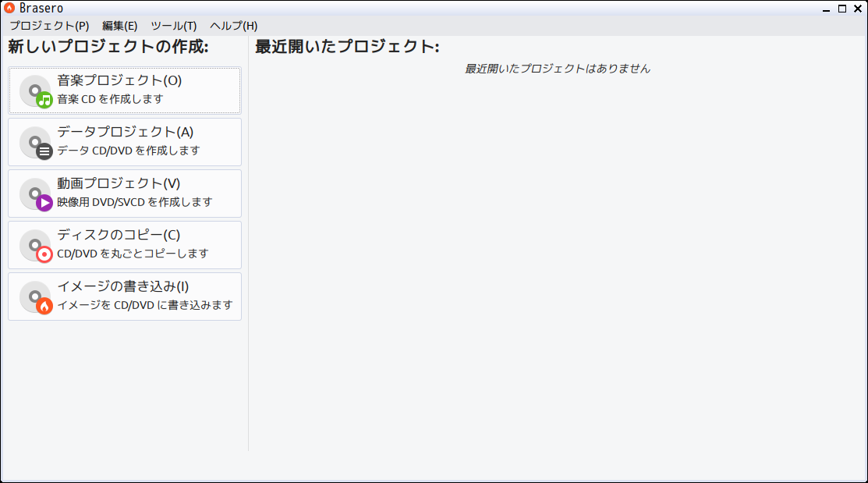Image resolution: width=868 pixels, height=483 pixels.
Task: Click the 最近開いたプロジェクト heading
Action: point(347,47)
